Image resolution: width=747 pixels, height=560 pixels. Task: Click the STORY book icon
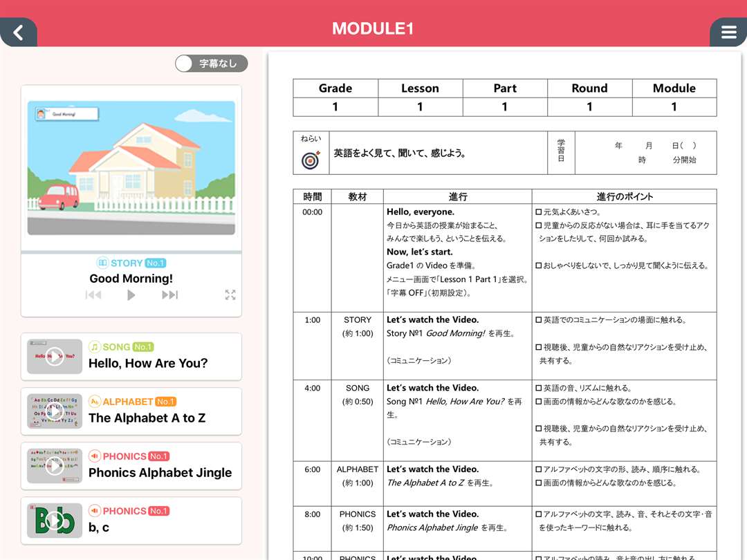coord(102,263)
